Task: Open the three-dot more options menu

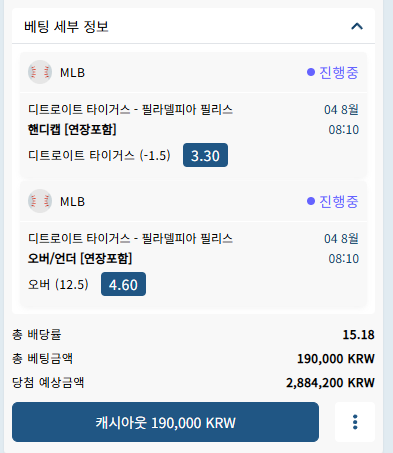Action: click(x=355, y=422)
